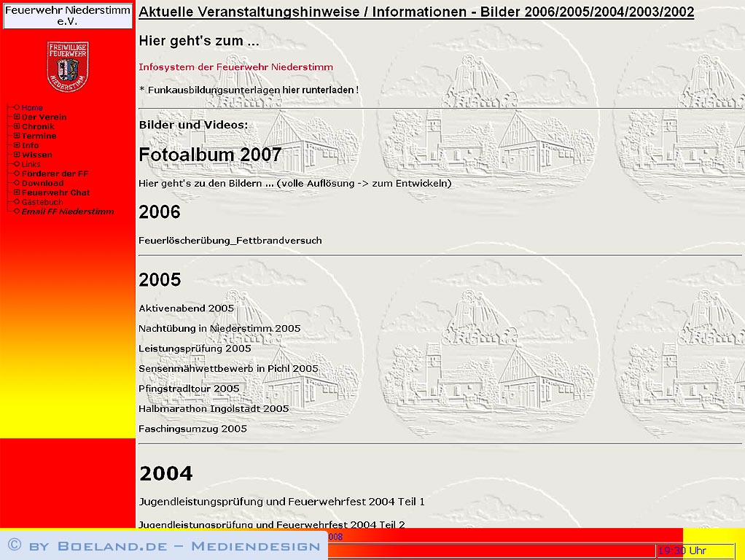745x560 pixels.
Task: Expand the Feuerwehr Chat tree node
Action: point(17,192)
